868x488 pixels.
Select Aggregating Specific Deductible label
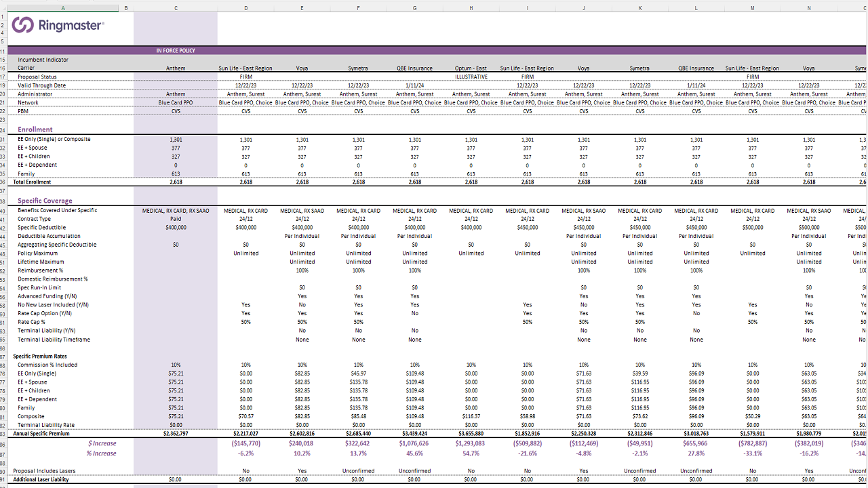click(57, 245)
